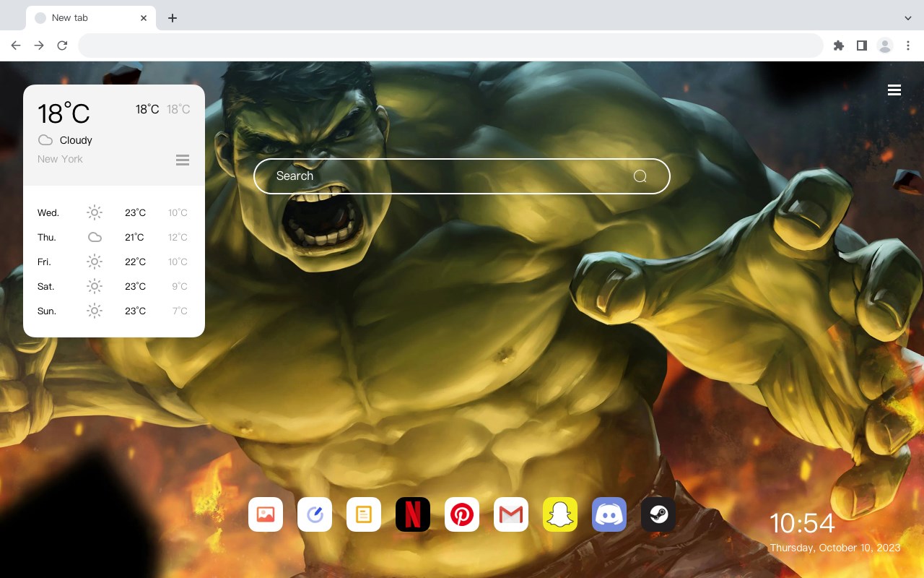
Task: Click the Cloudy condition text
Action: pos(76,140)
